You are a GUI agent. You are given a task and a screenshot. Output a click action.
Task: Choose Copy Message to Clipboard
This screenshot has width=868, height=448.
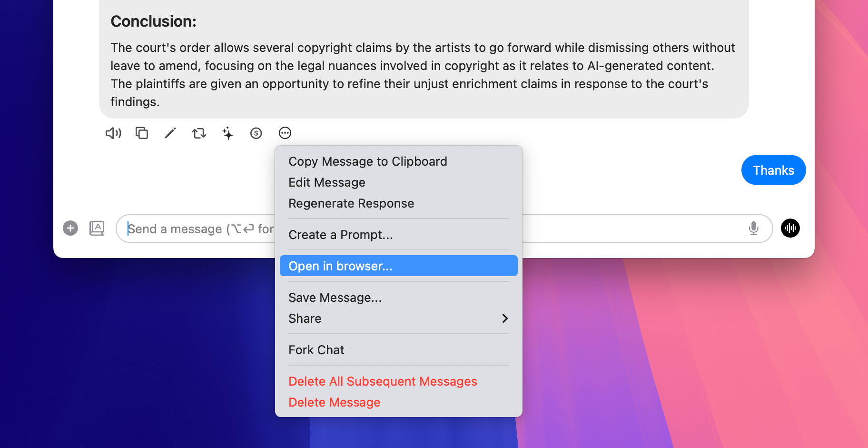[x=399, y=161]
